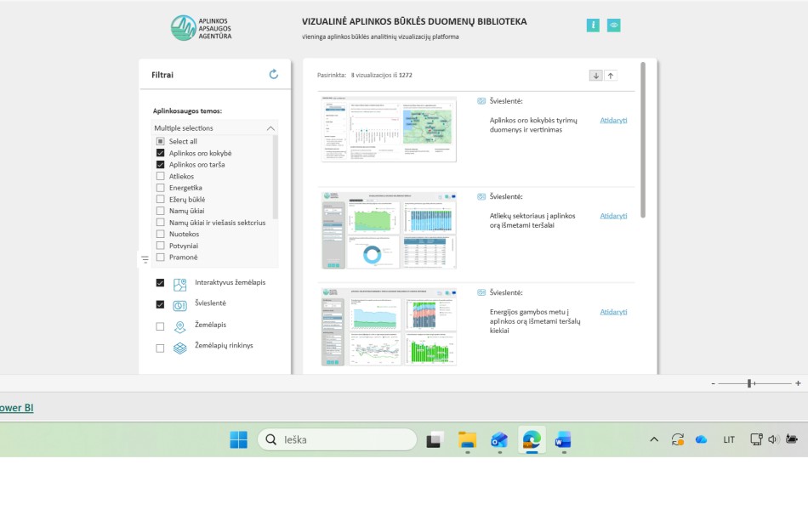This screenshot has height=532, width=808.
Task: Open Atidaryti link for Aplinkos oro kokybės tyrimų
Action: pyautogui.click(x=613, y=120)
